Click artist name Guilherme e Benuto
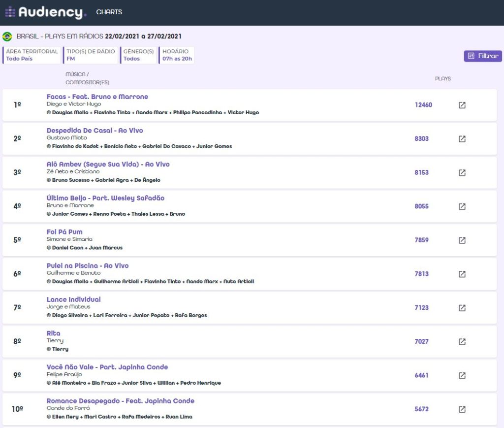Viewport: 504px width, 428px height. (73, 273)
